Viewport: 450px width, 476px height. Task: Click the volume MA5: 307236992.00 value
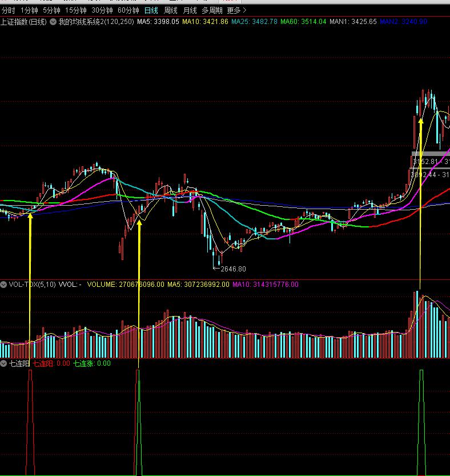click(199, 285)
